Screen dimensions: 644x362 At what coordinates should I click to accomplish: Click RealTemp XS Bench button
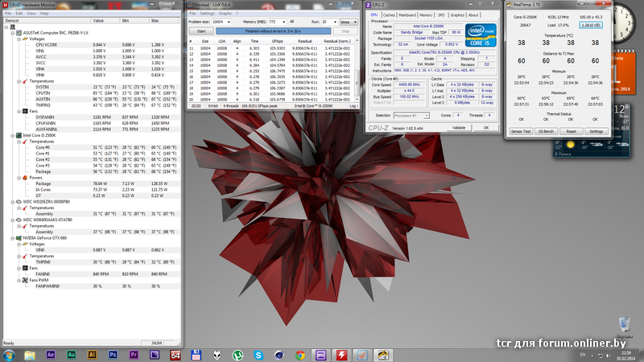click(x=546, y=131)
